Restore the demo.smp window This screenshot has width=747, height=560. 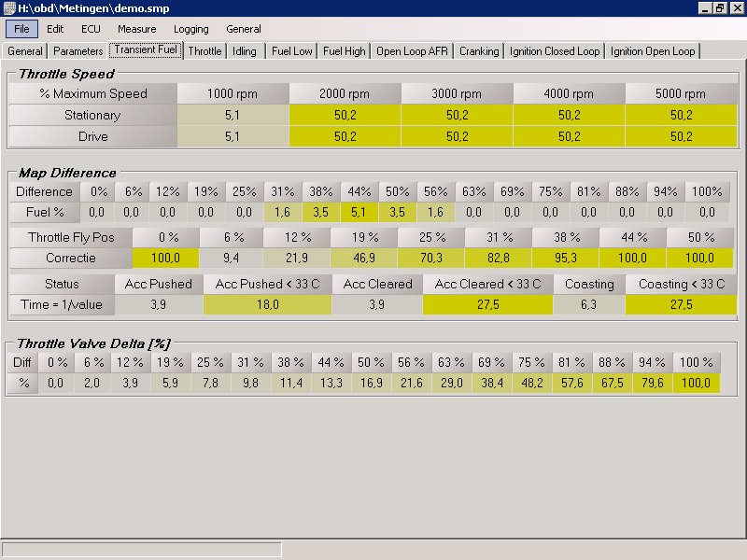coord(719,8)
